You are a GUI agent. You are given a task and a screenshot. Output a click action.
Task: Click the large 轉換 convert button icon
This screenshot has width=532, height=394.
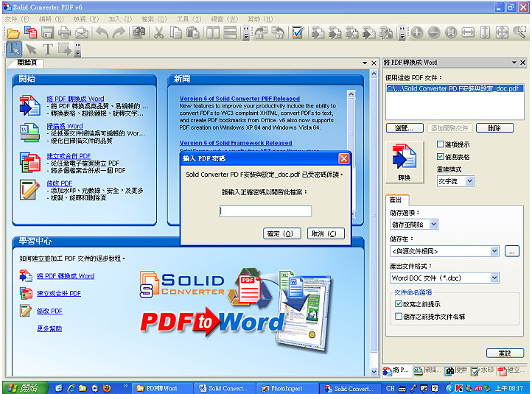(405, 163)
